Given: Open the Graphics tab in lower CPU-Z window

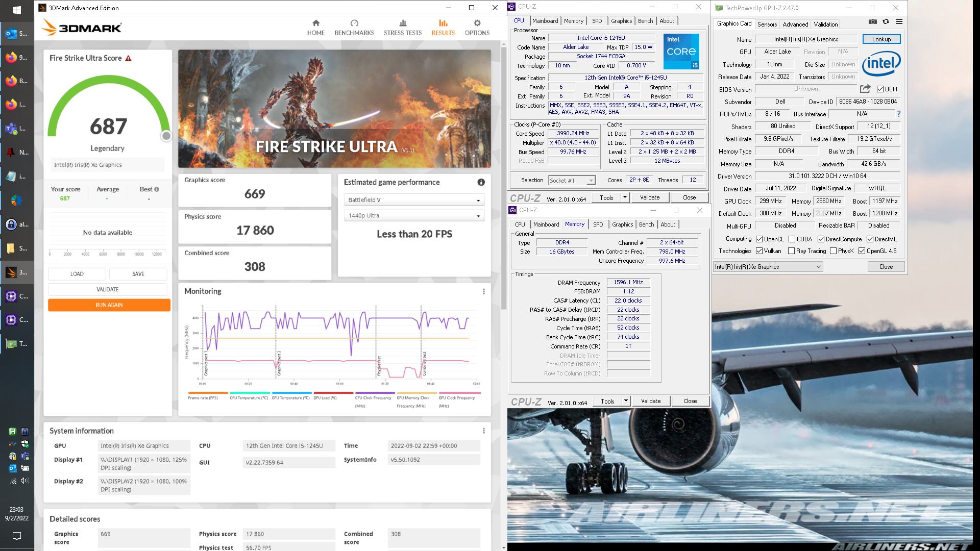Looking at the screenshot, I should click(622, 224).
